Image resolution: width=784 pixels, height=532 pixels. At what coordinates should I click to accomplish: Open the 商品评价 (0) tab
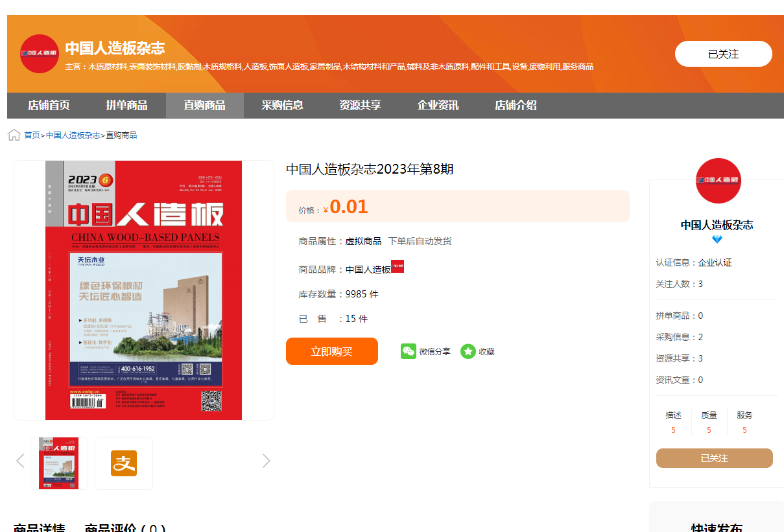pos(125,527)
